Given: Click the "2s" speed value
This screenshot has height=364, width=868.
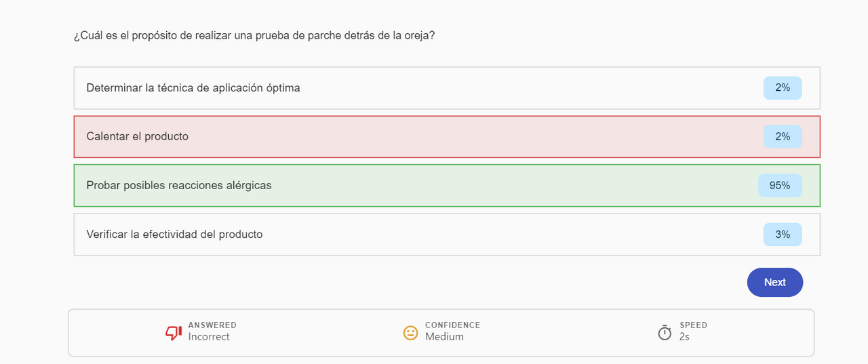Looking at the screenshot, I should tap(684, 337).
